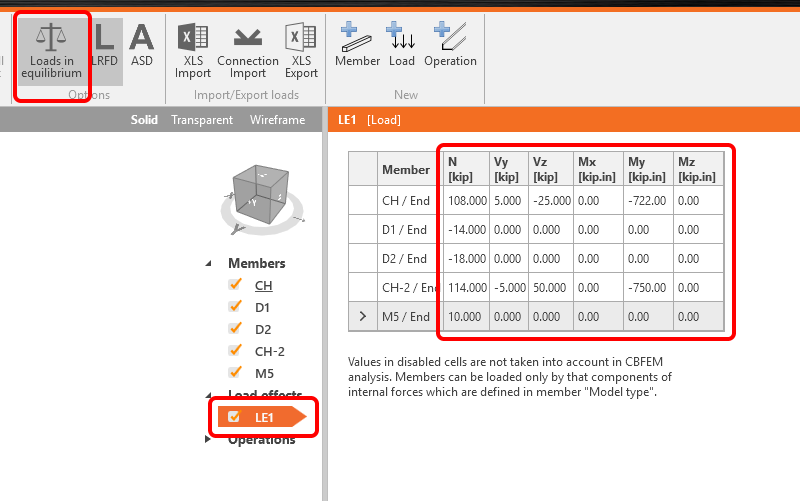Click the Members tree heading

coord(257,263)
